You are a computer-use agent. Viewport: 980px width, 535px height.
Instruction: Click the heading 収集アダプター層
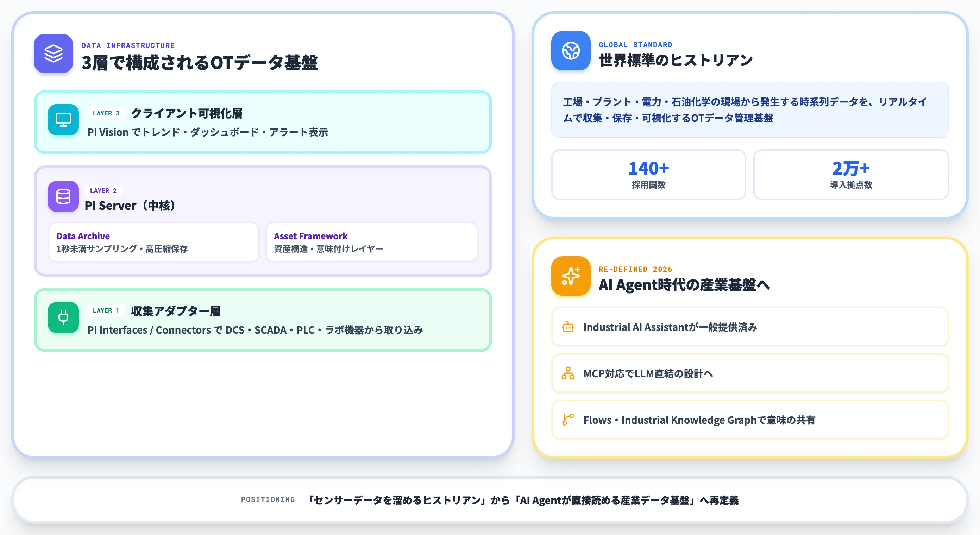coord(176,311)
